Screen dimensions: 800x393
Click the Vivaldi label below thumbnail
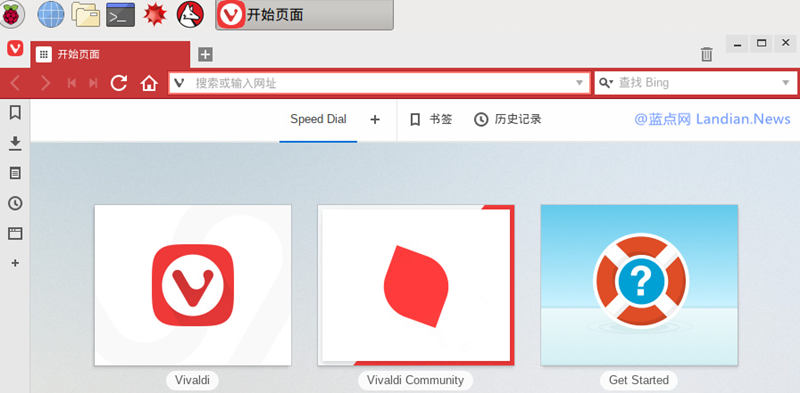click(192, 380)
